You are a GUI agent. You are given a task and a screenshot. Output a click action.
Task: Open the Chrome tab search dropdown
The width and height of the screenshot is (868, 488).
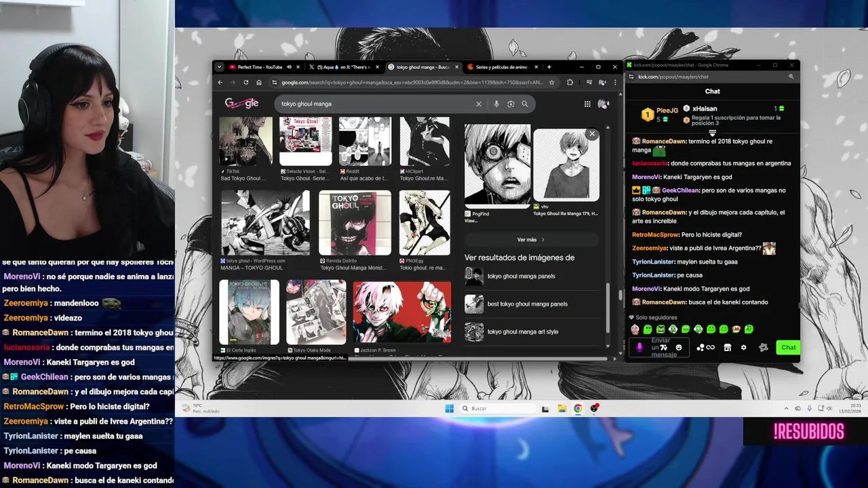pyautogui.click(x=219, y=67)
